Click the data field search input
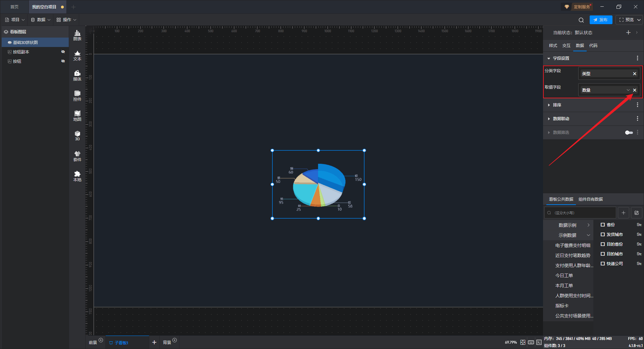 pyautogui.click(x=580, y=213)
